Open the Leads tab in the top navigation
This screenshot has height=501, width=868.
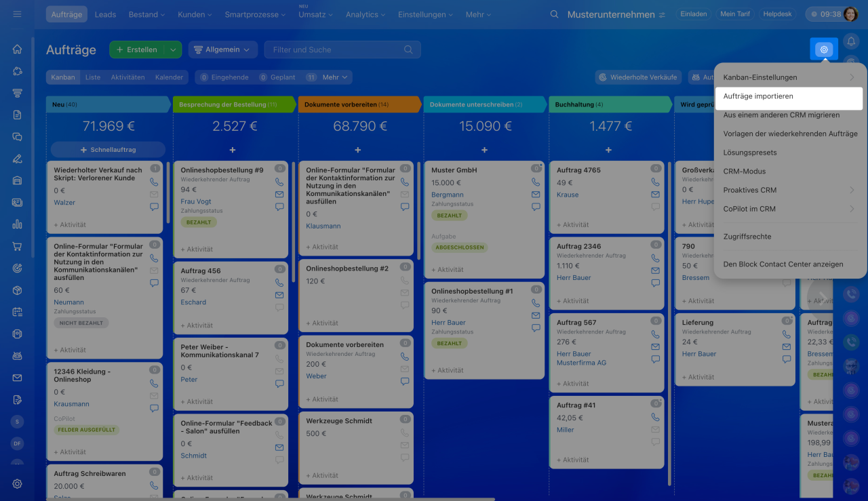[x=105, y=14]
